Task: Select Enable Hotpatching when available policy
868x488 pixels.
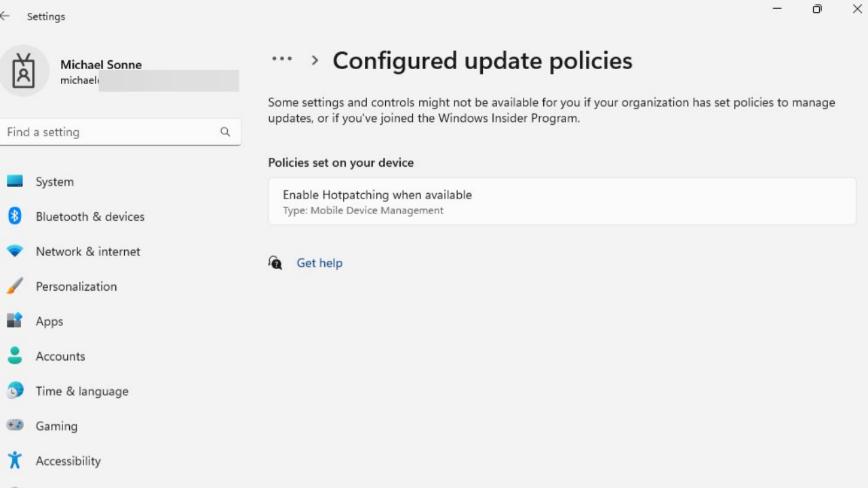Action: tap(561, 201)
